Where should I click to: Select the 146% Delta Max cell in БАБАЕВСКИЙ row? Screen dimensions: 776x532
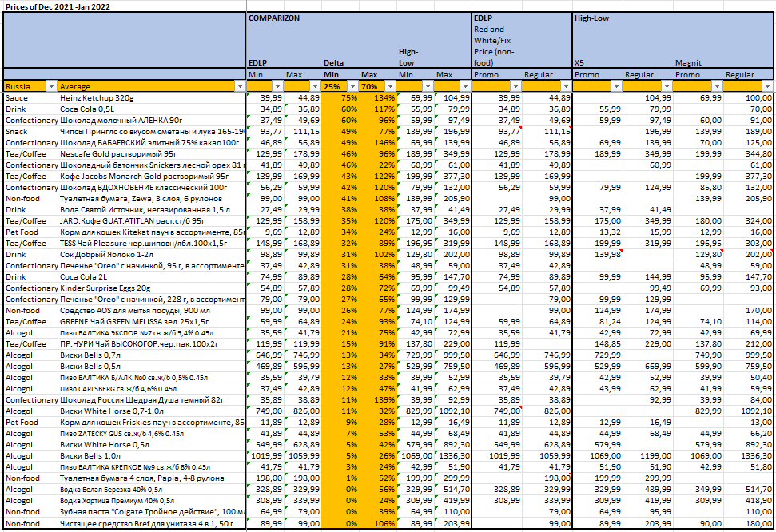(x=377, y=142)
